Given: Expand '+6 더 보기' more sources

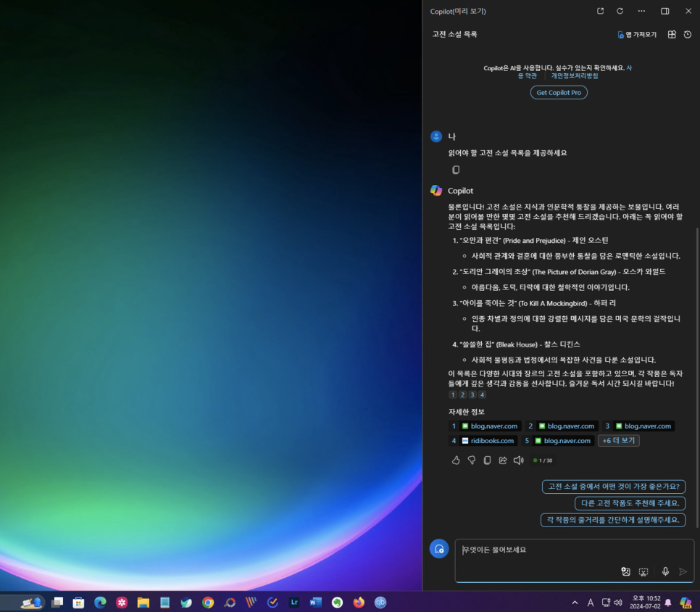Looking at the screenshot, I should pyautogui.click(x=618, y=441).
